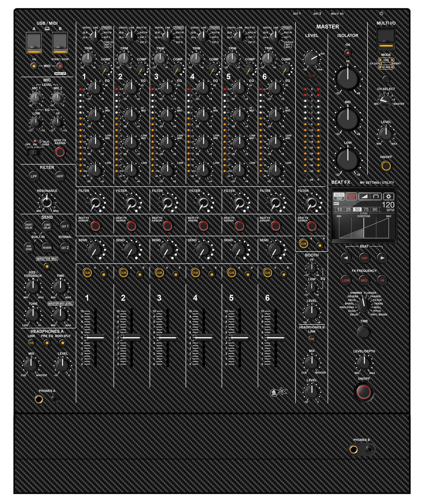424x504 pixels.
Task: Click the channel 5 fader handle
Action: (239, 337)
